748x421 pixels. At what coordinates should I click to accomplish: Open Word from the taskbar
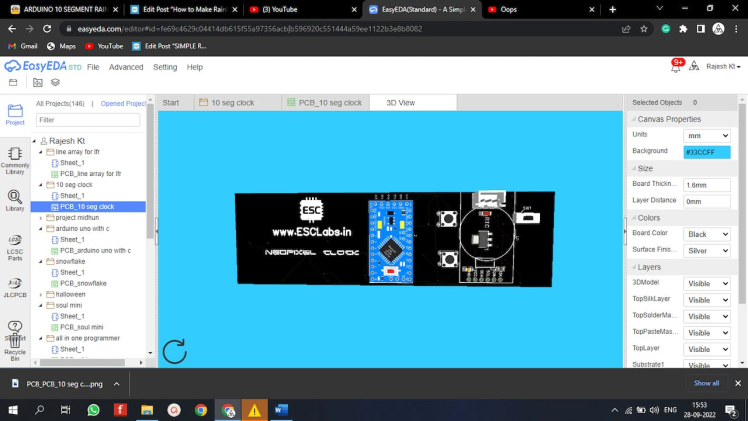[281, 410]
